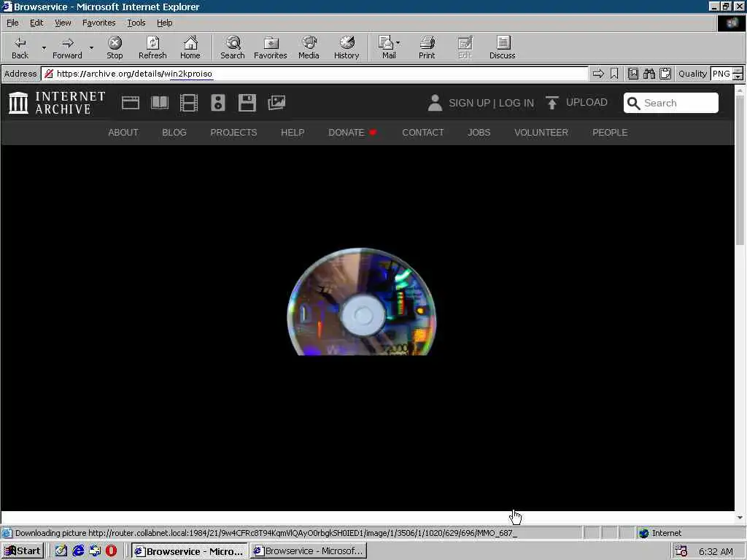Open the VOLUNTEER navigation link
Screen dimensions: 747x560
(x=541, y=133)
